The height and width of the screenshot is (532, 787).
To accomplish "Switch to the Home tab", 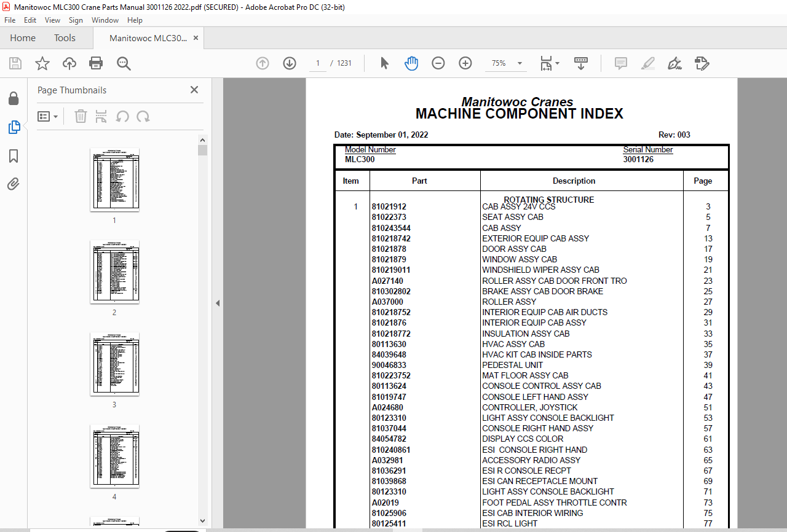I will click(23, 38).
